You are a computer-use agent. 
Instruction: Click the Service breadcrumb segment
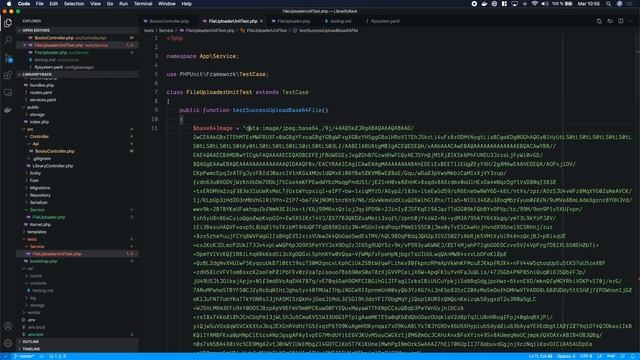(166, 31)
